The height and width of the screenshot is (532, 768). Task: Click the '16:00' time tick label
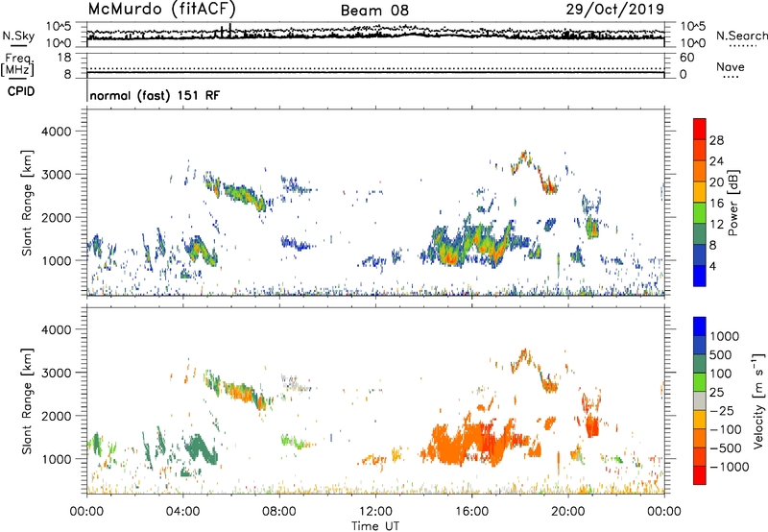coord(471,512)
